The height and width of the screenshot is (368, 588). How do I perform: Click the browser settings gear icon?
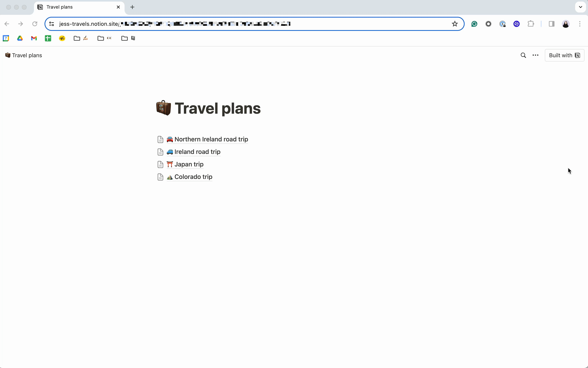tap(488, 24)
